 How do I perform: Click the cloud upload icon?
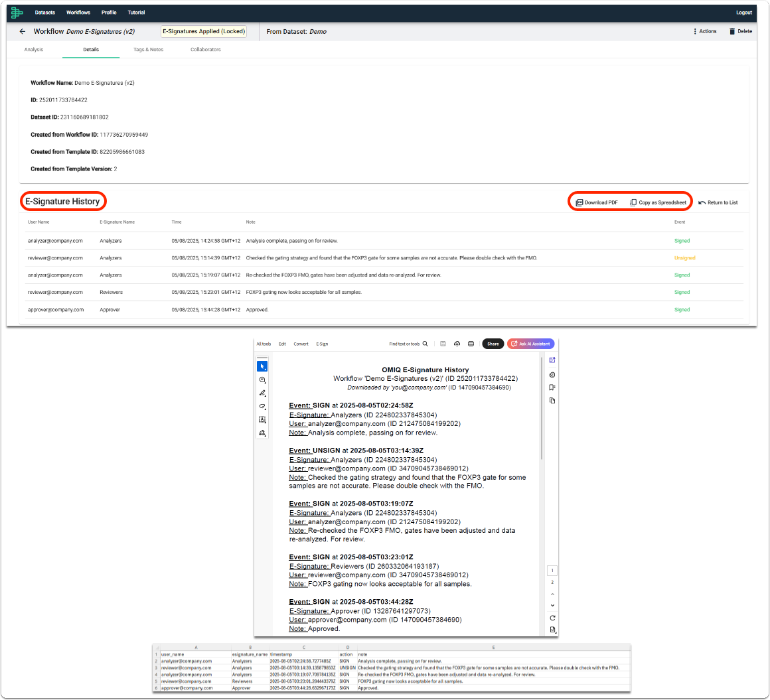(457, 344)
